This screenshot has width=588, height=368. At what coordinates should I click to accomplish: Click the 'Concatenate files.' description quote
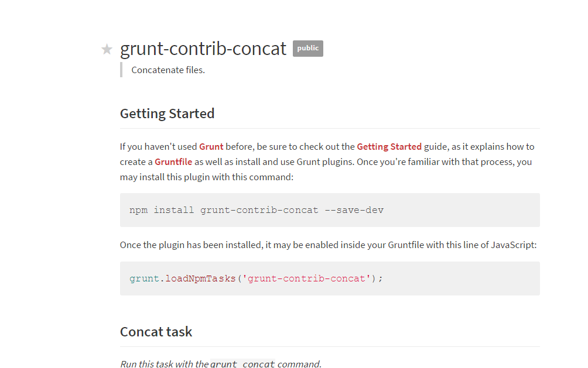[x=168, y=70]
